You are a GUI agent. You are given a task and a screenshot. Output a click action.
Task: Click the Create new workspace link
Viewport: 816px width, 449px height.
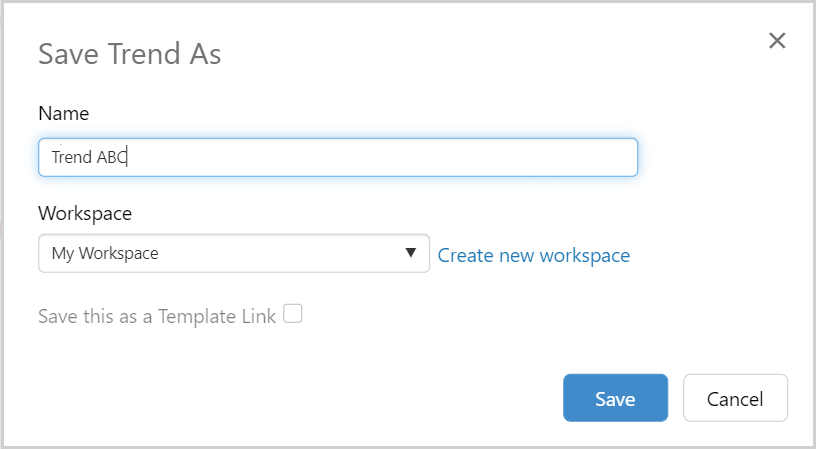(534, 255)
